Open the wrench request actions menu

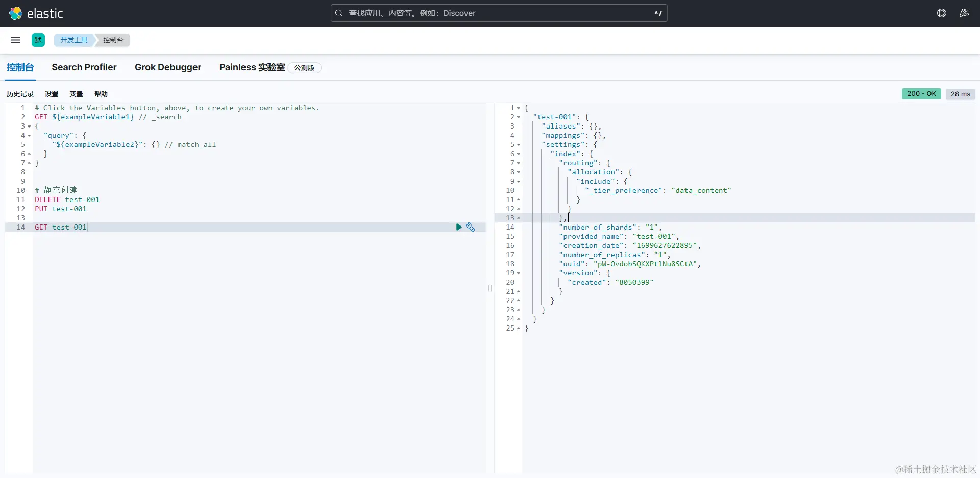pos(470,227)
